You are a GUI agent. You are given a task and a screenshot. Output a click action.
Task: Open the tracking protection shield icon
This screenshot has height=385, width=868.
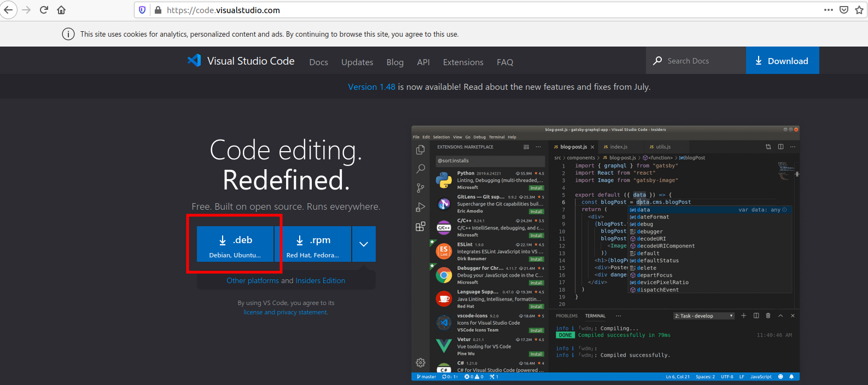pos(142,10)
